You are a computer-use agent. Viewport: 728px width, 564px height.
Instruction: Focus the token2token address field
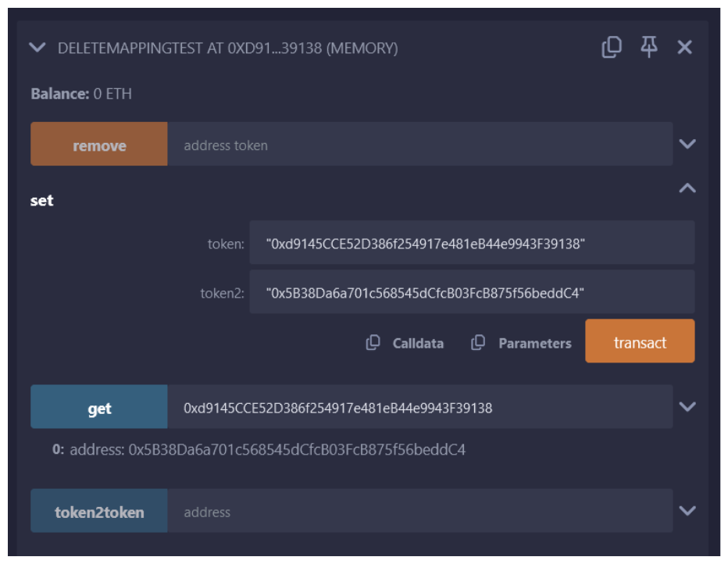point(419,512)
